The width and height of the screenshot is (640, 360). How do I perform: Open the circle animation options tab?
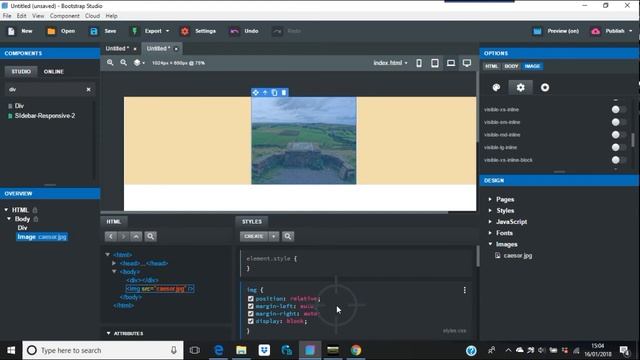click(545, 87)
